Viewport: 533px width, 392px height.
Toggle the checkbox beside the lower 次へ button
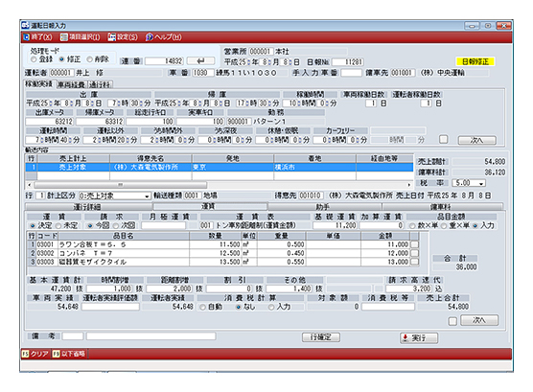coord(452,321)
